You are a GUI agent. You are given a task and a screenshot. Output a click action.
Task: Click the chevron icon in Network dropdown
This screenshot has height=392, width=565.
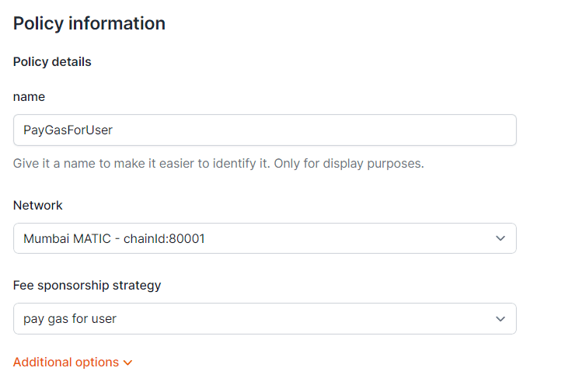tap(500, 238)
